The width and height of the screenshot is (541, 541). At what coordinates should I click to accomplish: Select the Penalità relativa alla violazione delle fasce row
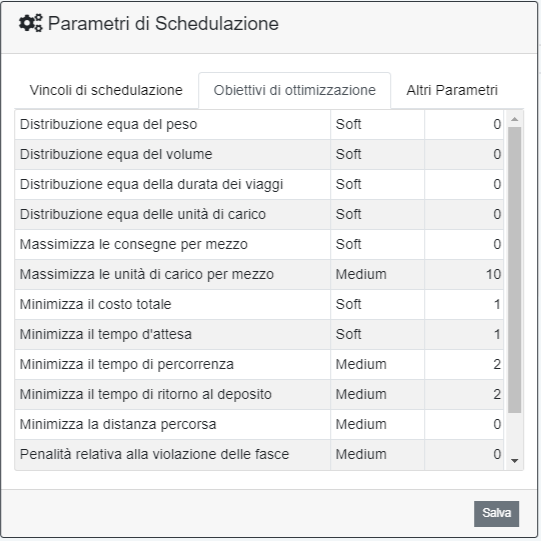coord(259,455)
